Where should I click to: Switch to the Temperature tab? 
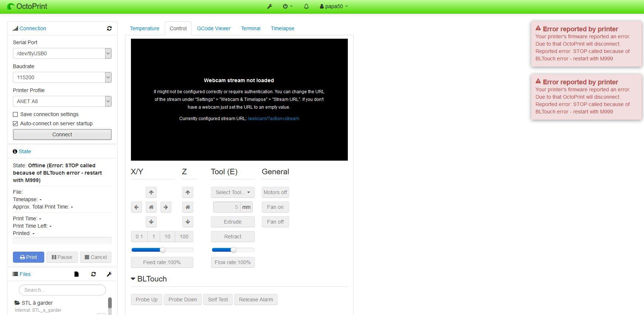145,28
